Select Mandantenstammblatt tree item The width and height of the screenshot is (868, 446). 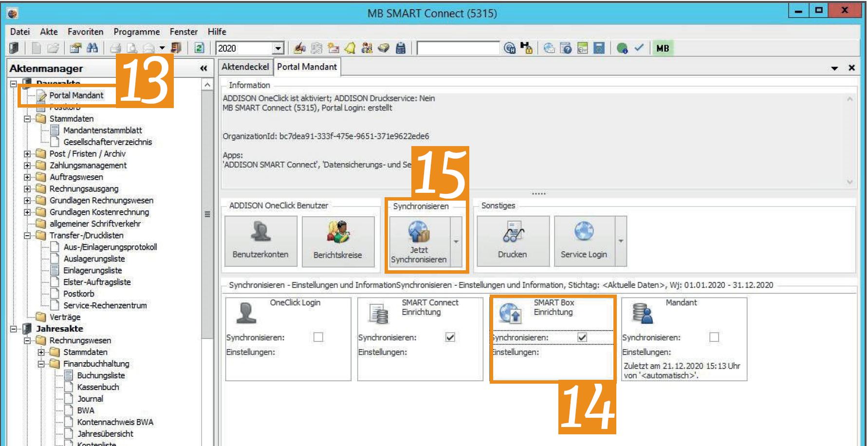(103, 130)
